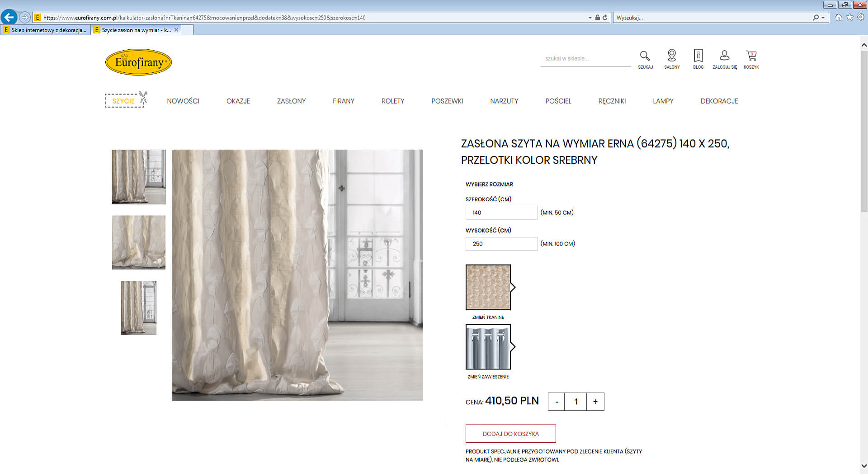
Task: Click the Dodaj do koszyka button
Action: (x=510, y=434)
